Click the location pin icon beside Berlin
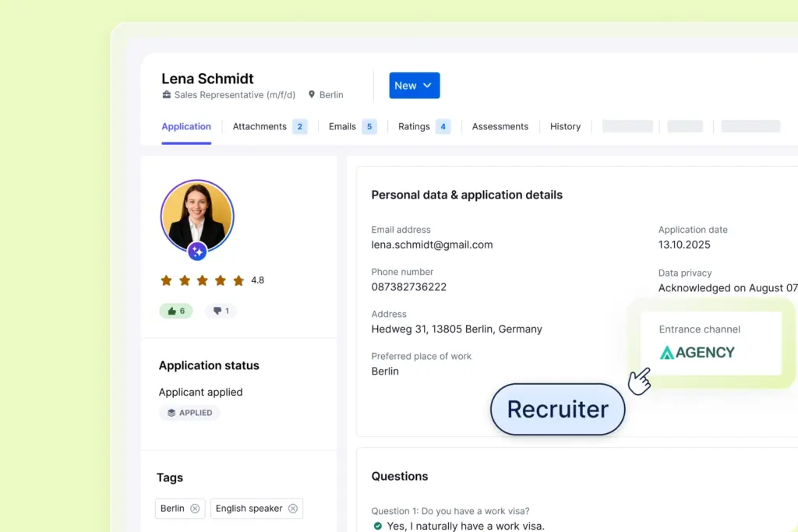 pyautogui.click(x=312, y=95)
